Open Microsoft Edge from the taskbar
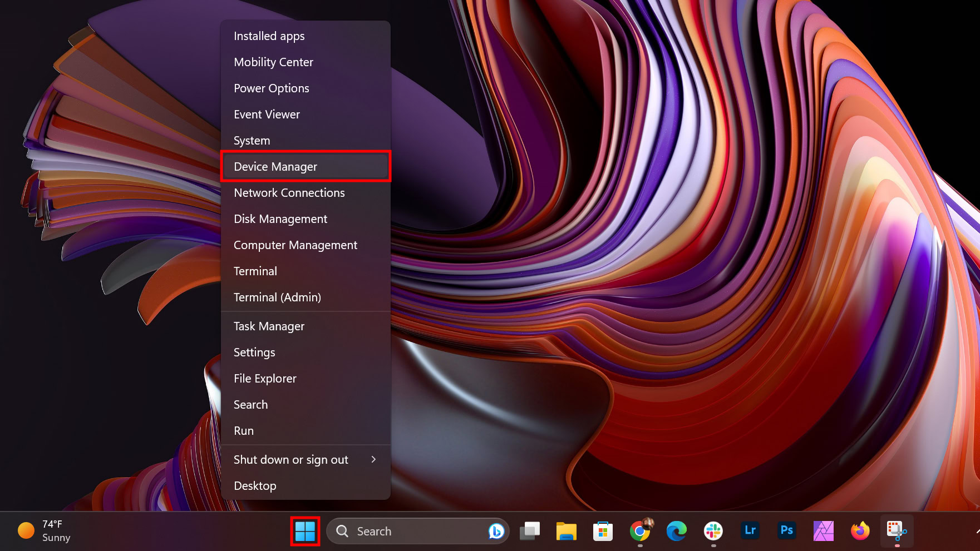The height and width of the screenshot is (551, 980). pos(676,532)
